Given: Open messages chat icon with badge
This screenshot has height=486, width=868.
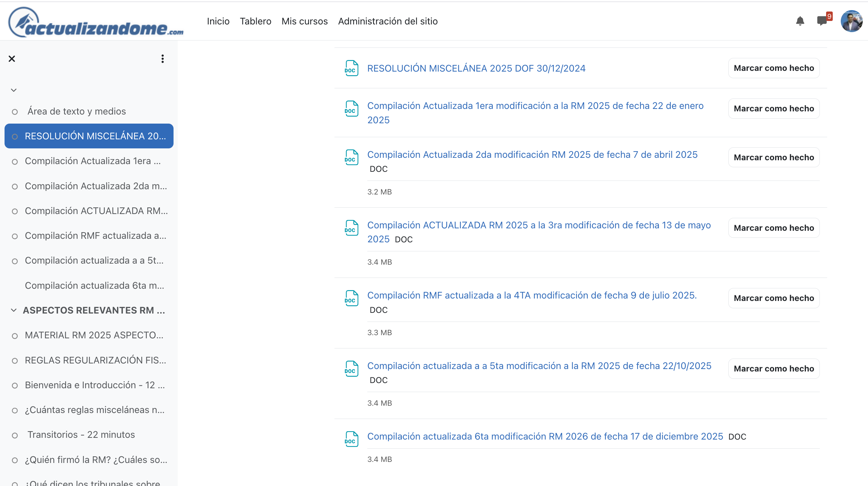Looking at the screenshot, I should [x=822, y=21].
